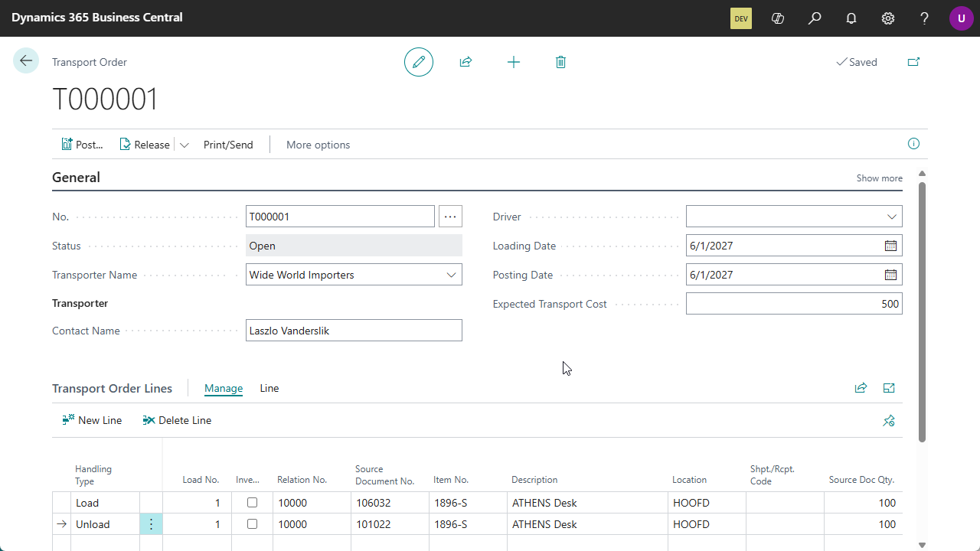Image resolution: width=980 pixels, height=551 pixels.
Task: Collapse the General section header
Action: [76, 178]
